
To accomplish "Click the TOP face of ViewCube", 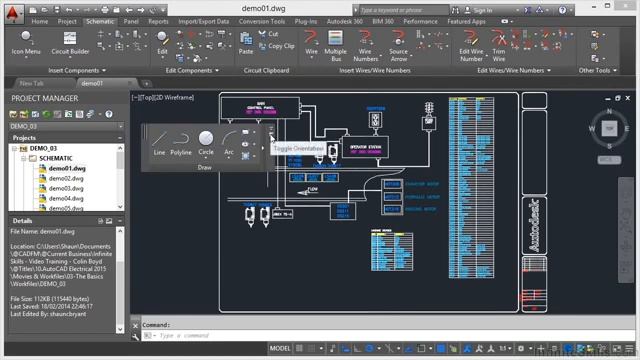I will coord(609,129).
